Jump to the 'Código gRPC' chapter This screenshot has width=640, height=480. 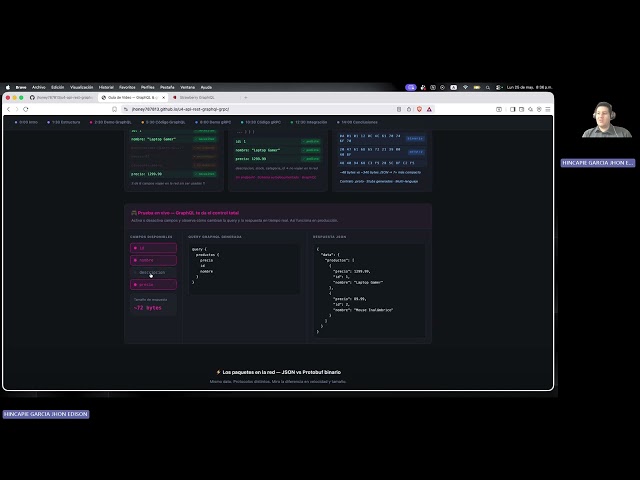pos(261,122)
